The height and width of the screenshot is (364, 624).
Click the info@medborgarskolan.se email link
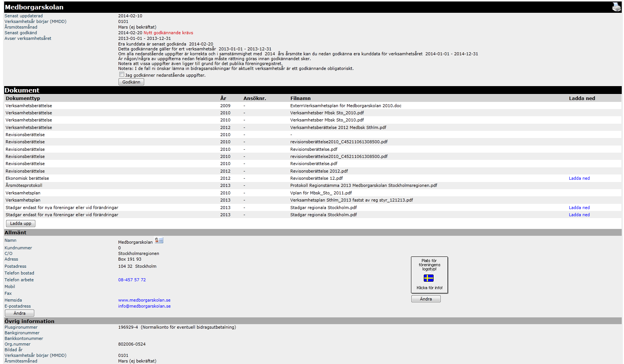tap(144, 306)
